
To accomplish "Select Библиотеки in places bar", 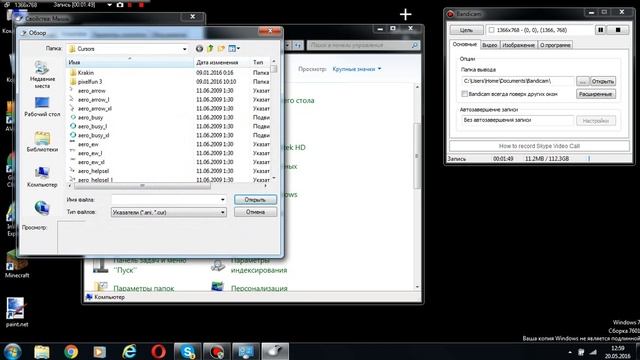I will click(x=42, y=142).
